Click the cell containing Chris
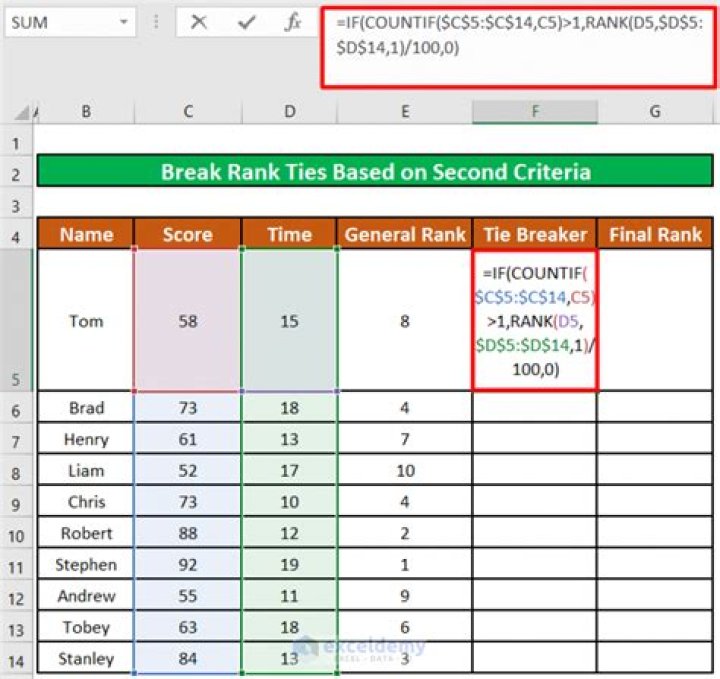Screen dimensions: 720x679 tap(86, 501)
